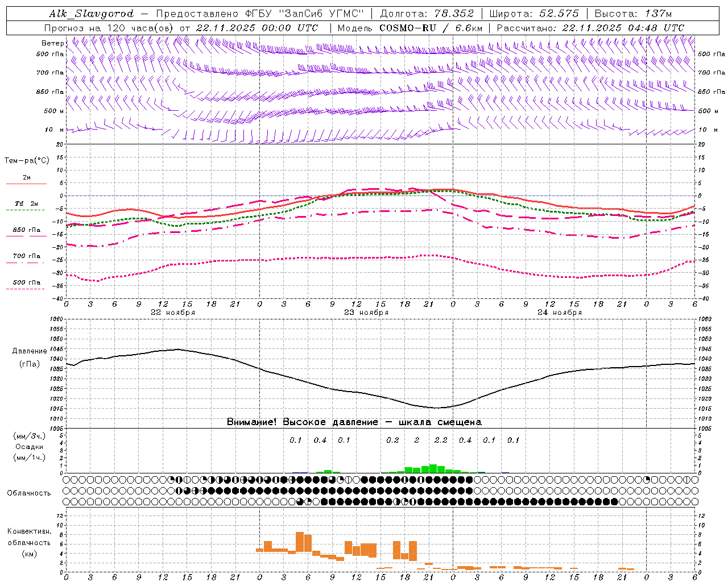The width and height of the screenshot is (728, 582).
Task: Select the elevation text Высота: 137м
Action: (634, 14)
